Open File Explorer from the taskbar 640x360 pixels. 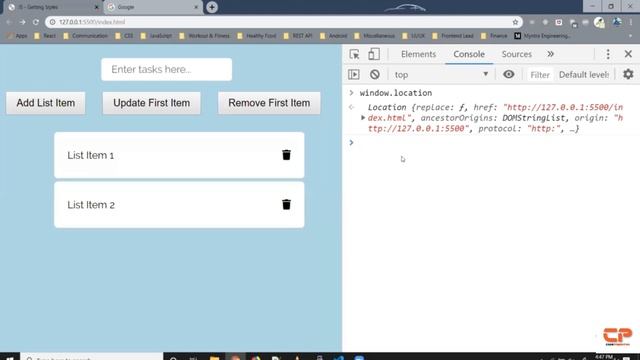point(215,358)
